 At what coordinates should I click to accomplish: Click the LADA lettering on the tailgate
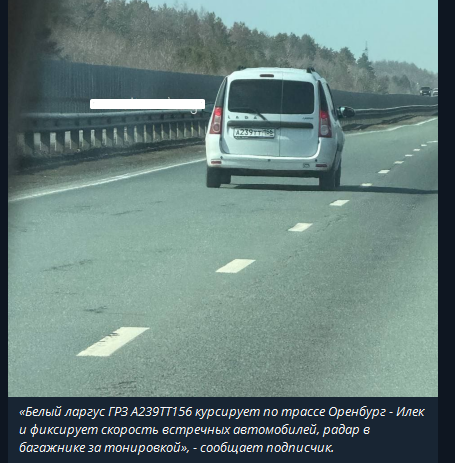(244, 117)
